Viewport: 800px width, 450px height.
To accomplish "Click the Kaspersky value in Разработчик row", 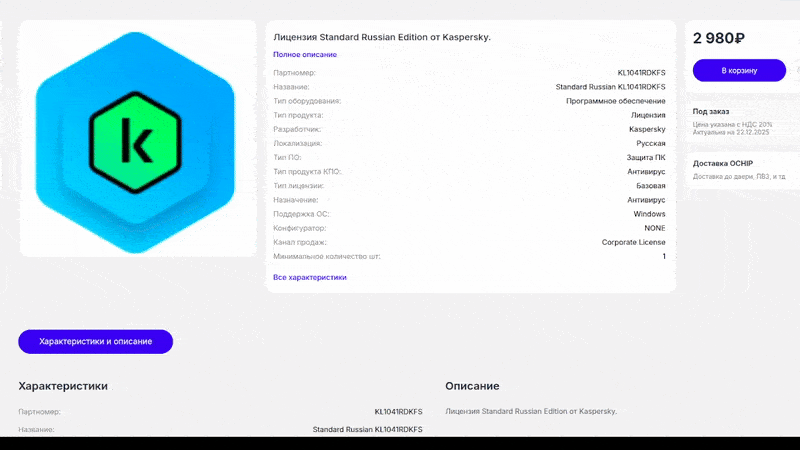I will tap(647, 129).
